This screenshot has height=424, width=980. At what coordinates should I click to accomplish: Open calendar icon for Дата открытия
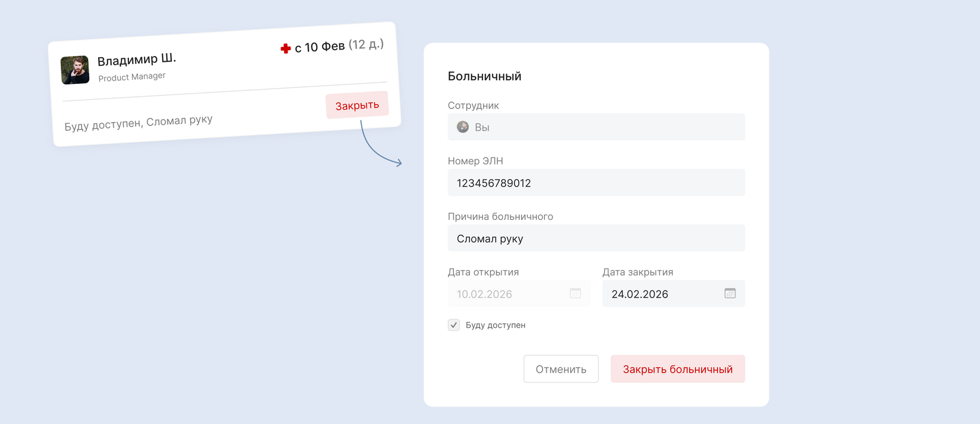pos(575,293)
